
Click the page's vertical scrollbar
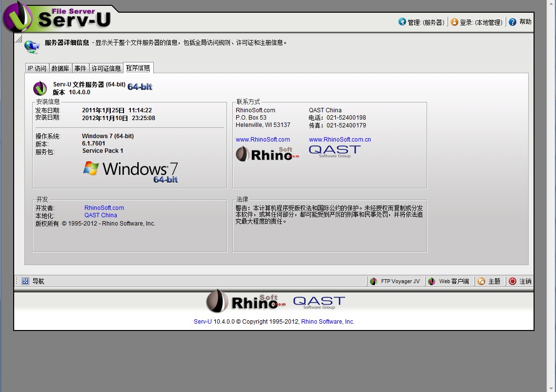[552, 196]
